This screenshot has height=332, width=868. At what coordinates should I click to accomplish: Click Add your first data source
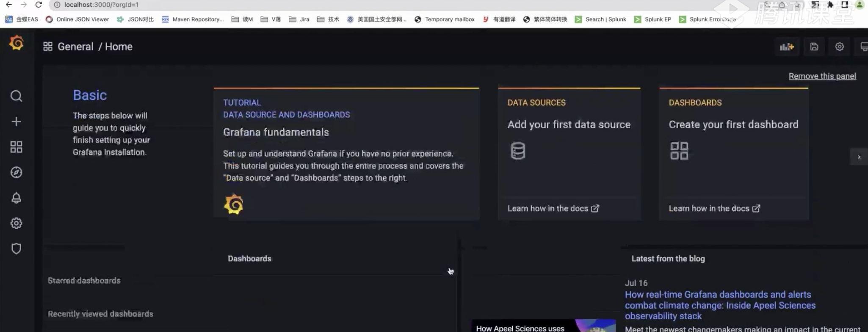tap(569, 125)
